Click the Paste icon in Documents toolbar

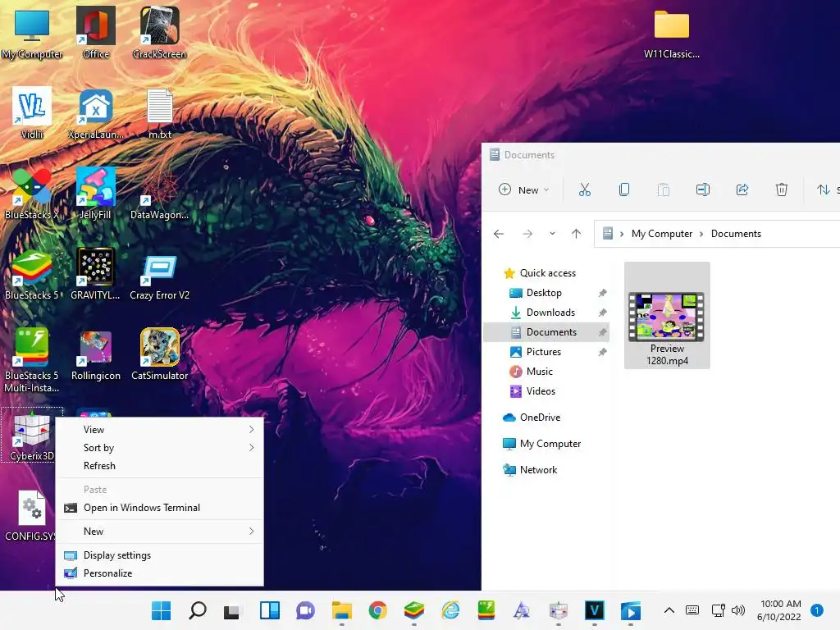pos(663,189)
